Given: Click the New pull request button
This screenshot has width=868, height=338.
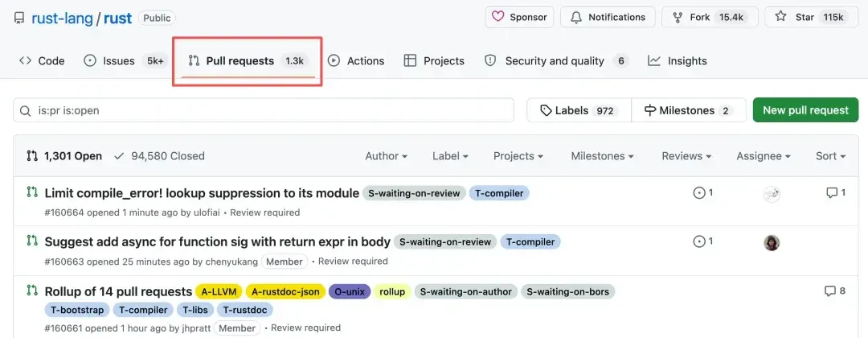Looking at the screenshot, I should [805, 110].
